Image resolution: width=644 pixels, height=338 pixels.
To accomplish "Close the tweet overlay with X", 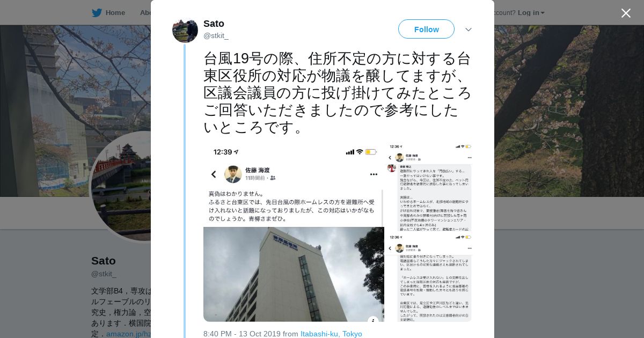I will (x=626, y=13).
